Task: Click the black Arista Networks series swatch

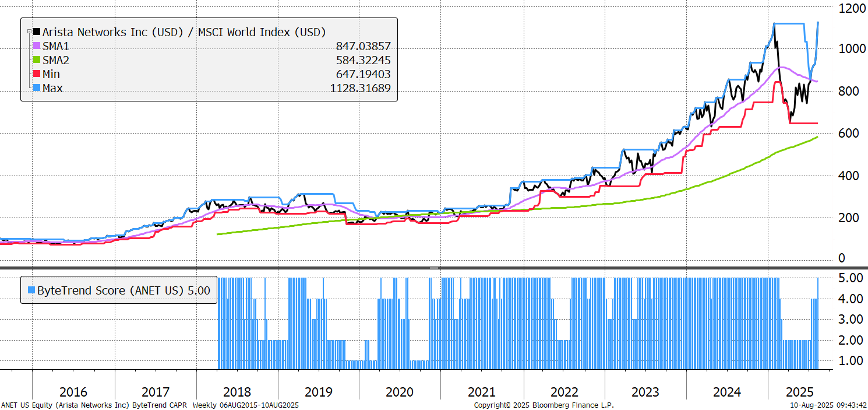Action: (x=37, y=32)
